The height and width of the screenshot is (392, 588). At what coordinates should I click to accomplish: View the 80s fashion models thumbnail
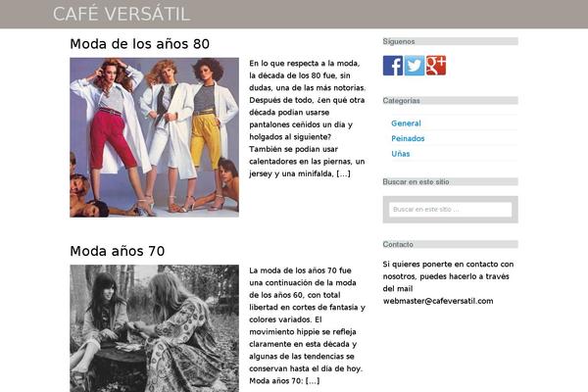click(x=154, y=137)
